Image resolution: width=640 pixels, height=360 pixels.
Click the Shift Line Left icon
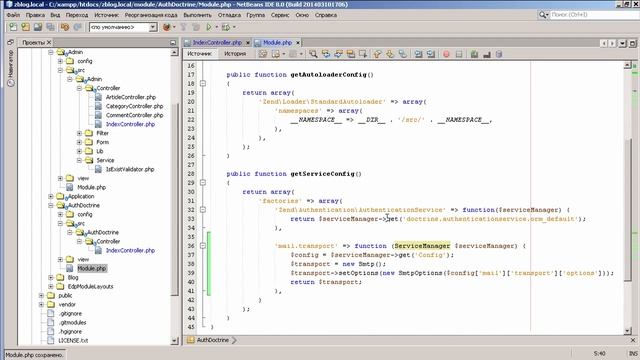(418, 54)
